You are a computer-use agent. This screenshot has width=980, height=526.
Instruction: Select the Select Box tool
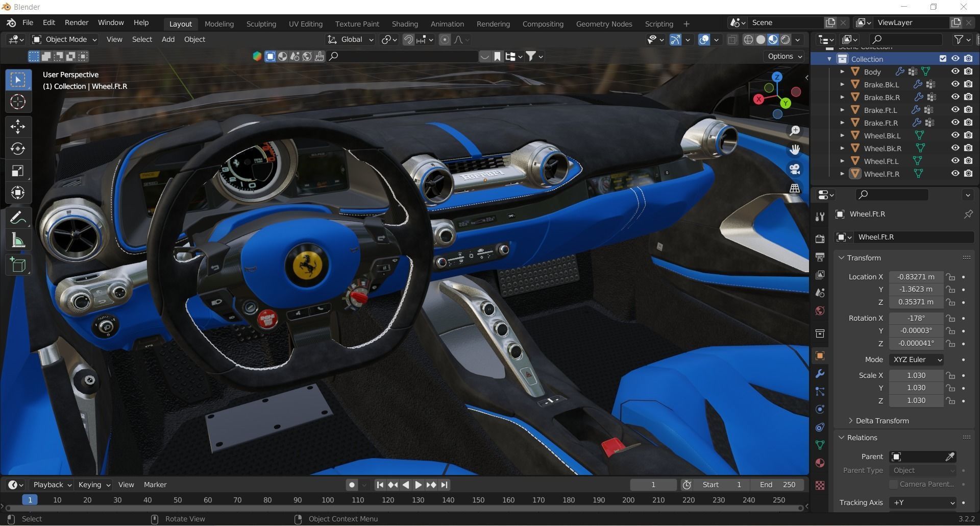pos(18,80)
